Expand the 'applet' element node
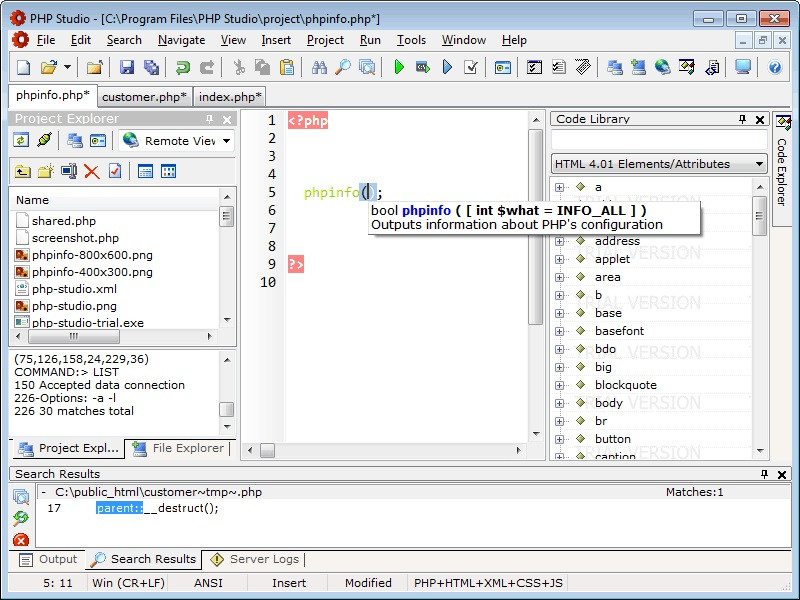 560,259
